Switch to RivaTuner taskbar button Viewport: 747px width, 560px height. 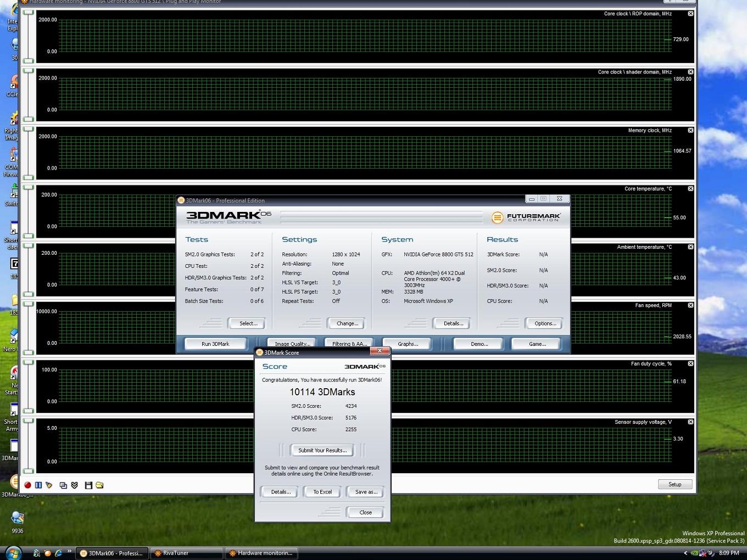(x=187, y=553)
